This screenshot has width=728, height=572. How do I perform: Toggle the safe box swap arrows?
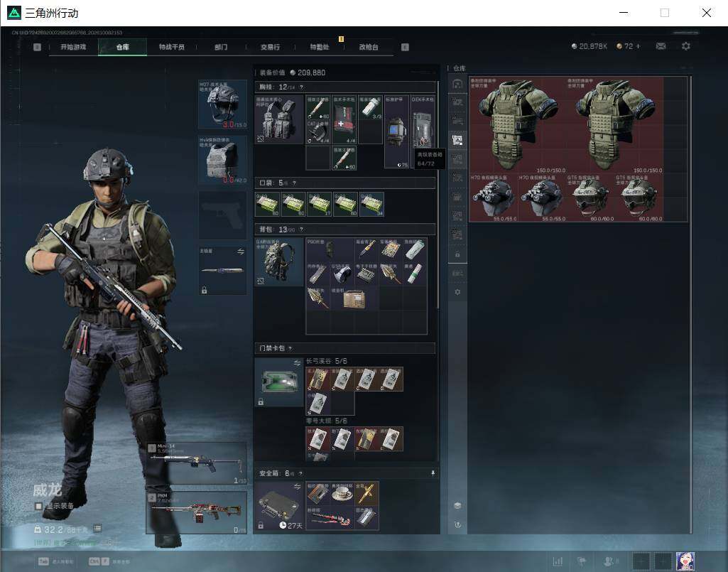pos(297,487)
